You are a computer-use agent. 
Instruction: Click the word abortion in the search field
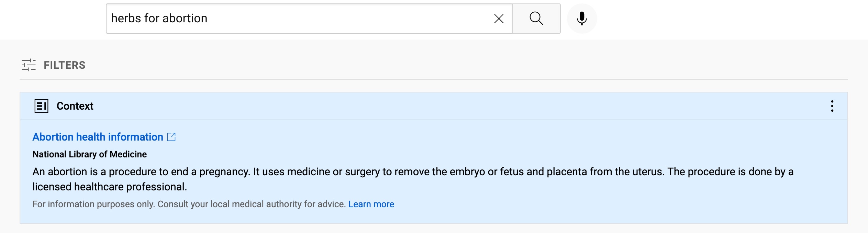tap(185, 18)
